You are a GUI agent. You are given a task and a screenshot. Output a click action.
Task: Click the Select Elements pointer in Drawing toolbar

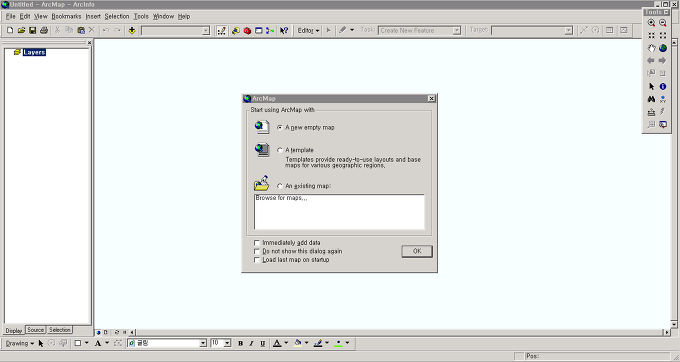point(41,343)
